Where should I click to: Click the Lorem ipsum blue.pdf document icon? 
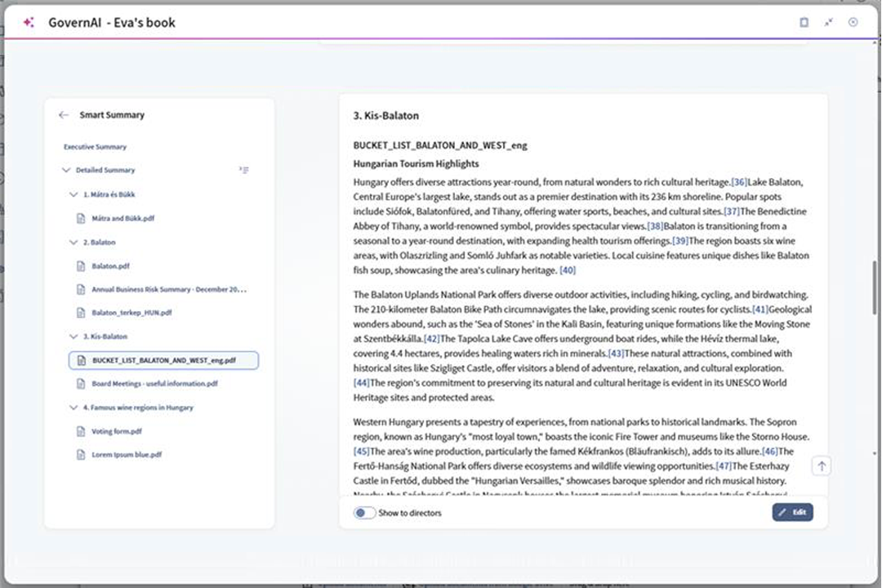(81, 455)
